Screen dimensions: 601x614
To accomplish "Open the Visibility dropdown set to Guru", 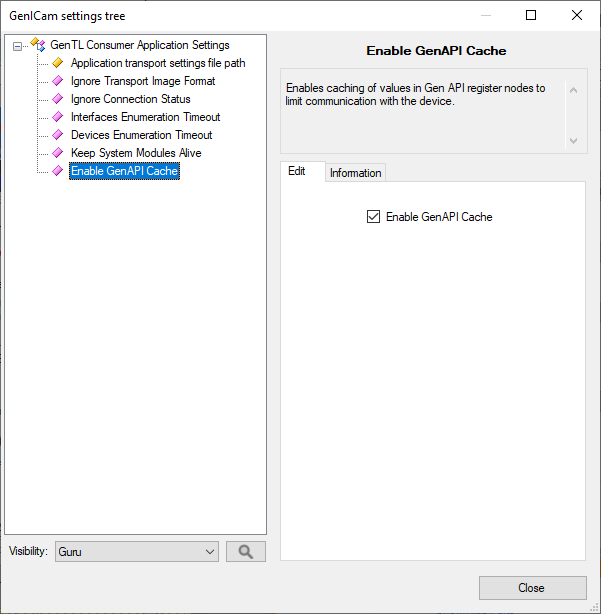I will click(x=136, y=551).
